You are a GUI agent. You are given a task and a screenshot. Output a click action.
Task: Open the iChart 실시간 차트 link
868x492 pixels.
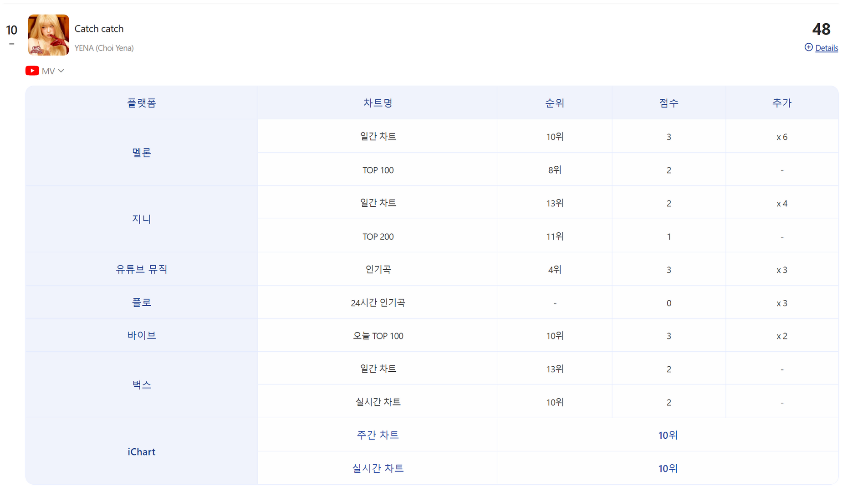tap(378, 468)
